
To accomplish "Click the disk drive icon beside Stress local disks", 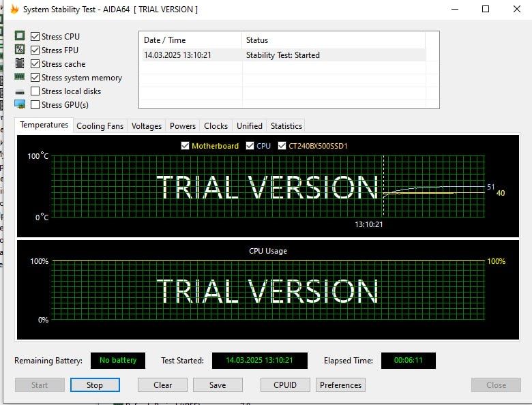I will coord(20,91).
